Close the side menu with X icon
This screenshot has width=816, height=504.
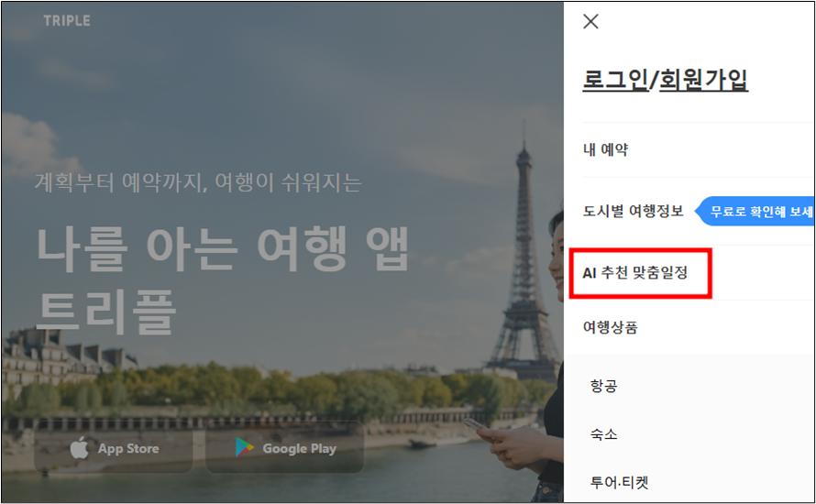click(x=590, y=21)
